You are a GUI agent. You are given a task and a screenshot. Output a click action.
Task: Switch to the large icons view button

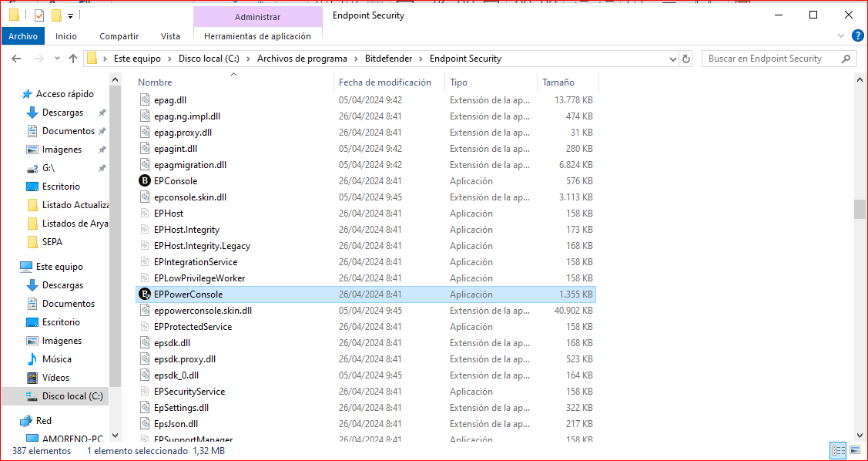[x=855, y=450]
